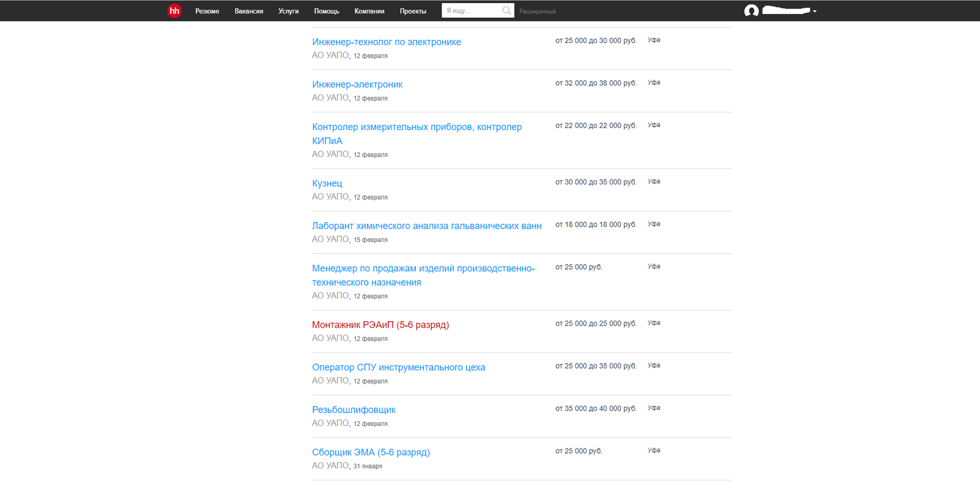Click Уфа in the Кузнец row
Image resolution: width=980 pixels, height=486 pixels.
654,181
